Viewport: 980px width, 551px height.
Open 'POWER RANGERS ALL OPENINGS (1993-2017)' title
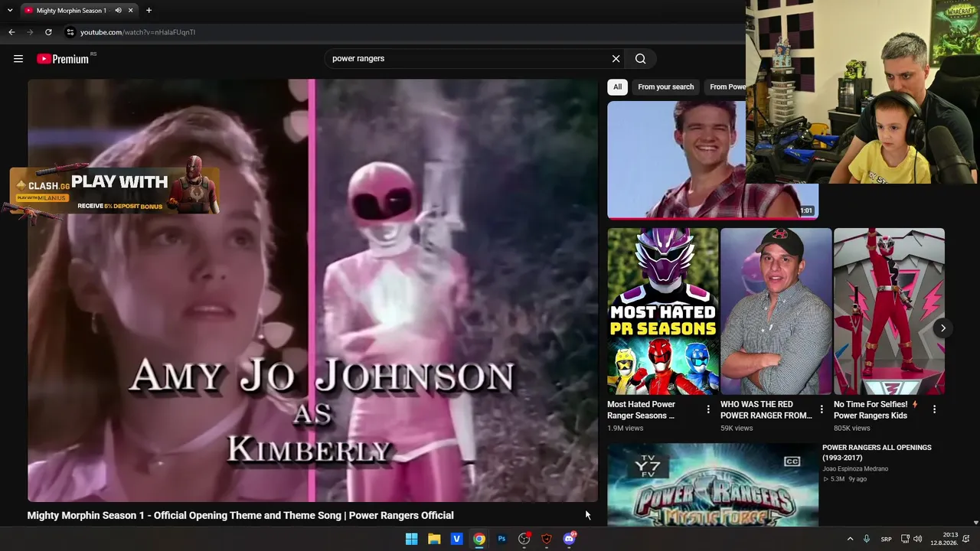point(877,452)
